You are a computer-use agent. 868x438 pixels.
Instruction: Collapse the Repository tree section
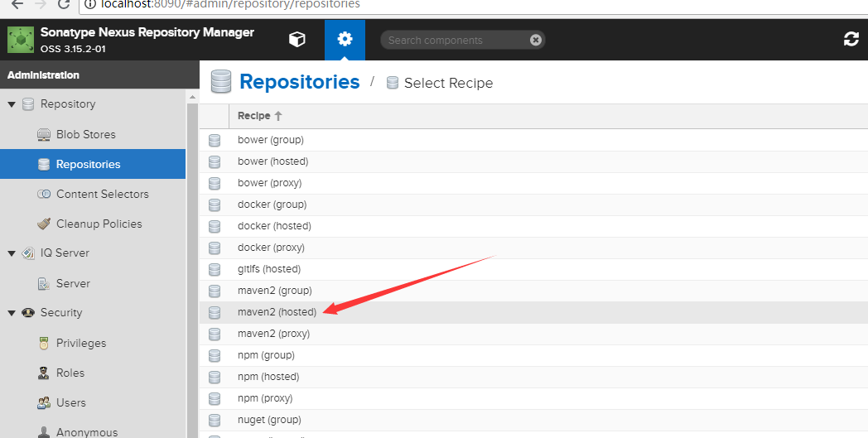pyautogui.click(x=11, y=104)
